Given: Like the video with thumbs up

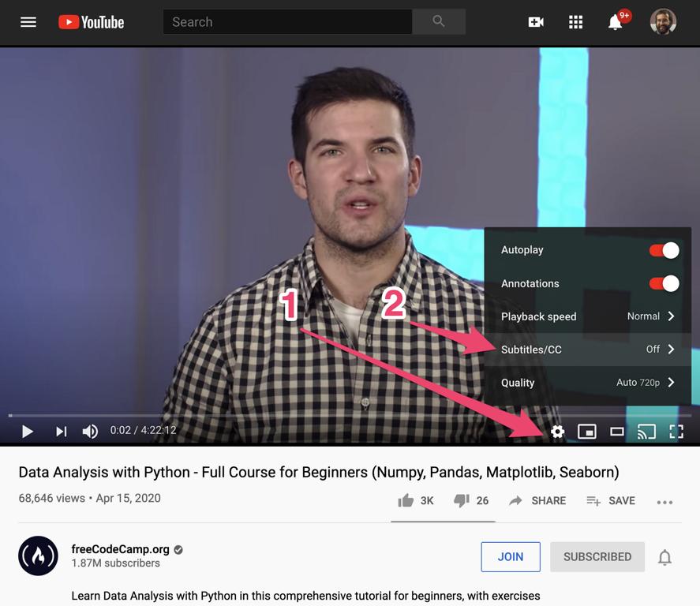Looking at the screenshot, I should coord(406,501).
